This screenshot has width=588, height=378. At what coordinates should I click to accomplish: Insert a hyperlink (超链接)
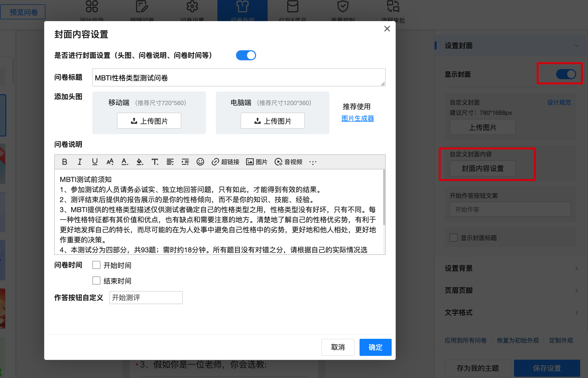(225, 162)
